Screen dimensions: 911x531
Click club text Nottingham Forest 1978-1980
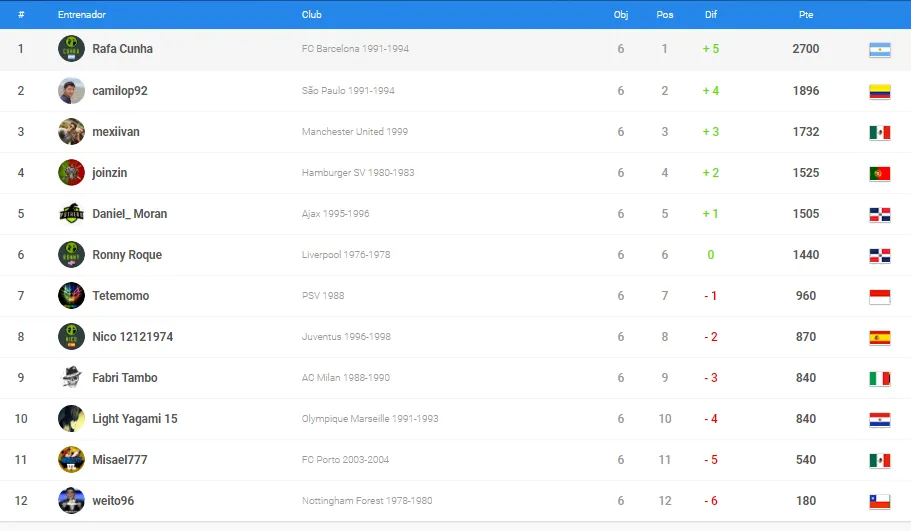(x=367, y=500)
